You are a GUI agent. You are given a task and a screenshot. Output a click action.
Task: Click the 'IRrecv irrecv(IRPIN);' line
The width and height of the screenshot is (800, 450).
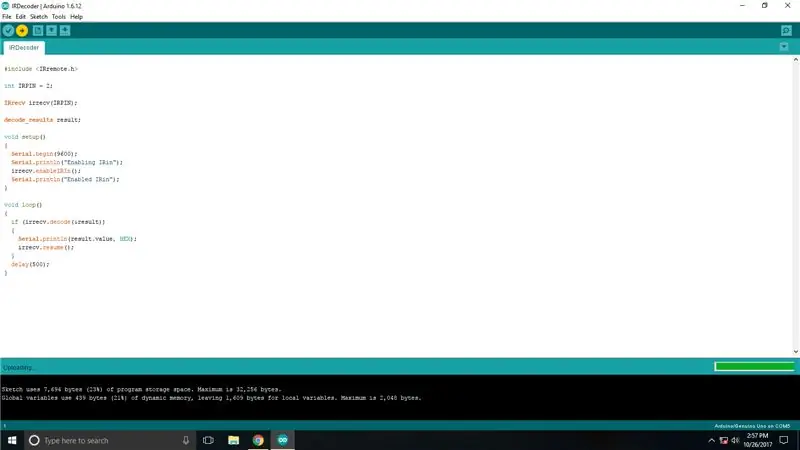[40, 103]
